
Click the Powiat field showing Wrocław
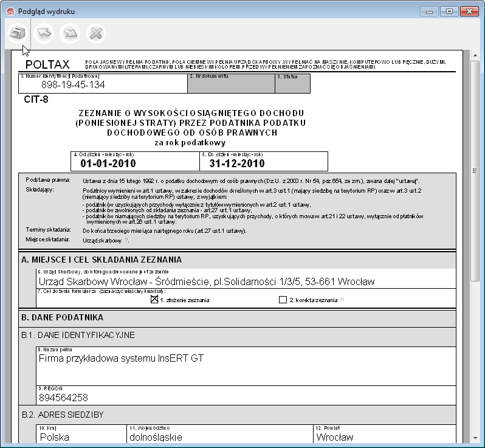coord(335,436)
